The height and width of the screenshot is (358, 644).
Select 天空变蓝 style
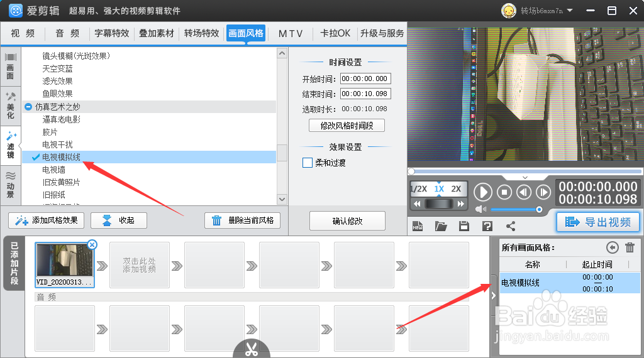click(57, 68)
